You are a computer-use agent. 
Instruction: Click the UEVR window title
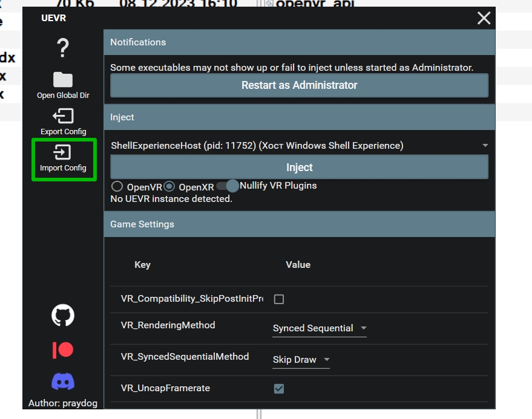click(54, 18)
